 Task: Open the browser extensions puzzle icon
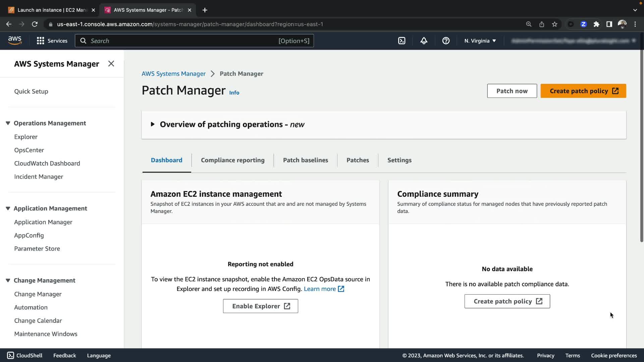click(x=596, y=24)
